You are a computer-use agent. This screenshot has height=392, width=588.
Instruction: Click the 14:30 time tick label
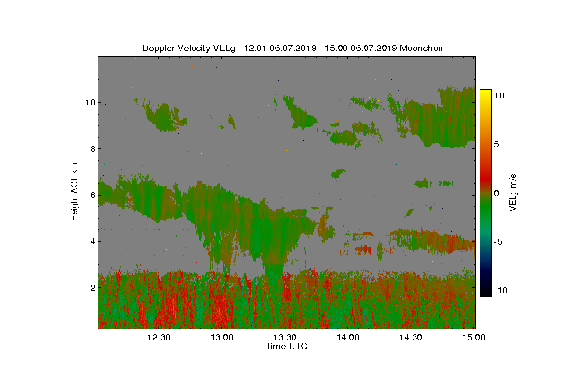[411, 337]
